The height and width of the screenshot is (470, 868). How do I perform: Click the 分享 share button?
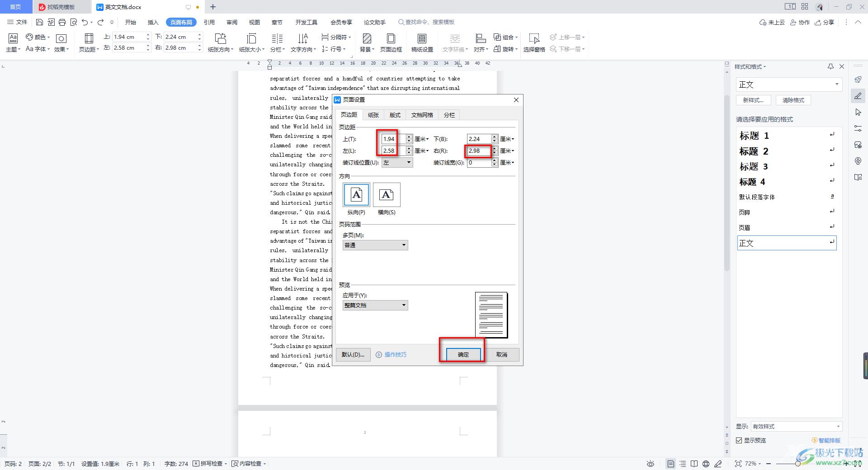tap(824, 22)
